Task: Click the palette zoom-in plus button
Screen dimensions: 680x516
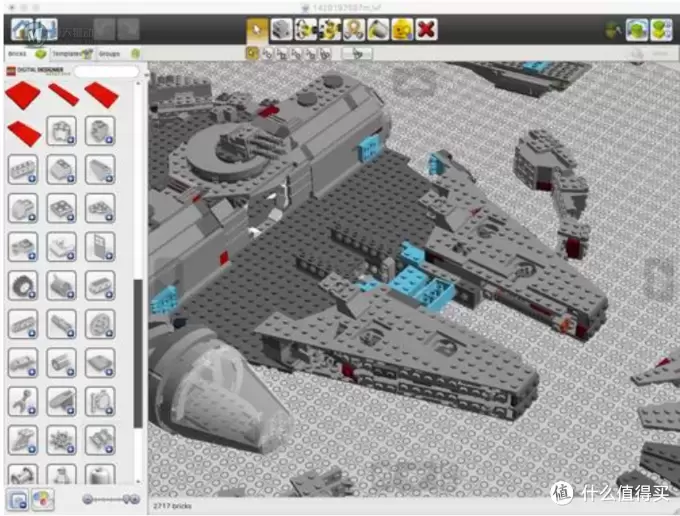Action: click(x=135, y=500)
